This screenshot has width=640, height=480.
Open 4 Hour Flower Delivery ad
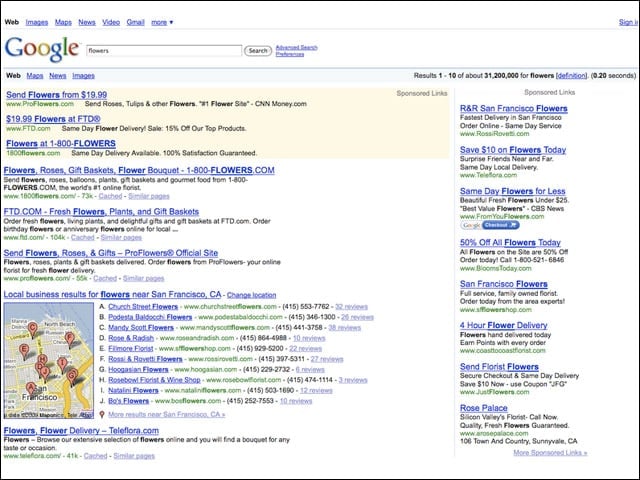(x=504, y=325)
